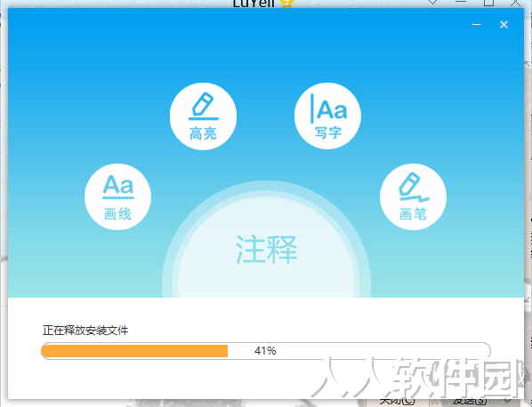The width and height of the screenshot is (532, 407).
Task: Close the installer window
Action: tap(504, 24)
